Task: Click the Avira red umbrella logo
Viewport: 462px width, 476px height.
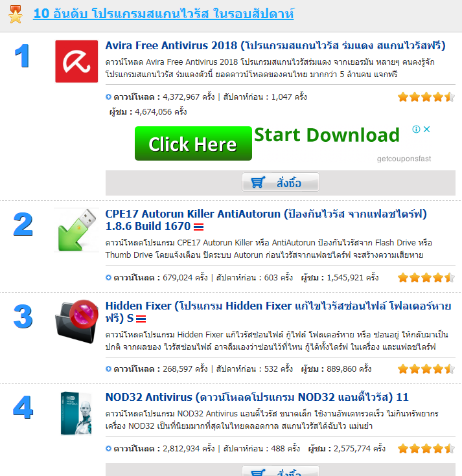Action: 76,62
